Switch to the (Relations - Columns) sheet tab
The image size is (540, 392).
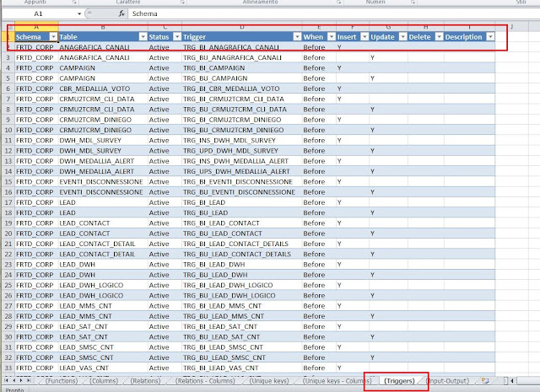click(x=205, y=381)
